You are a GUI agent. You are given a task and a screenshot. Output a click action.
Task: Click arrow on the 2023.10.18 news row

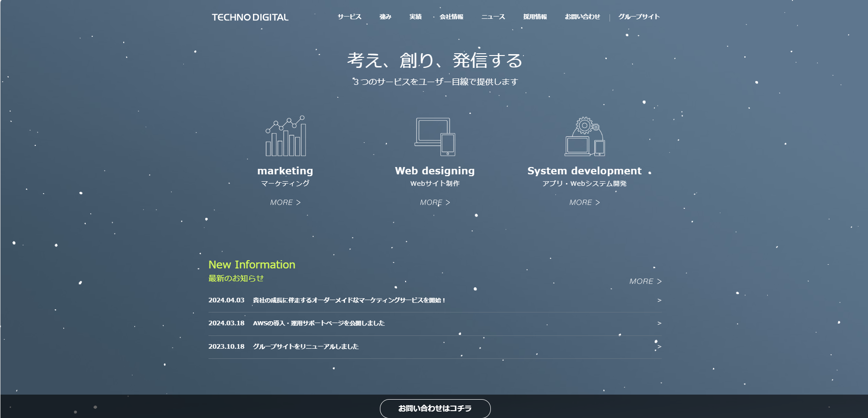659,347
